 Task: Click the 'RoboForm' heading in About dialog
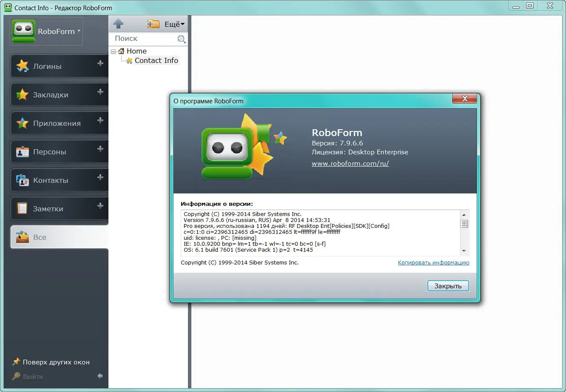coord(337,133)
